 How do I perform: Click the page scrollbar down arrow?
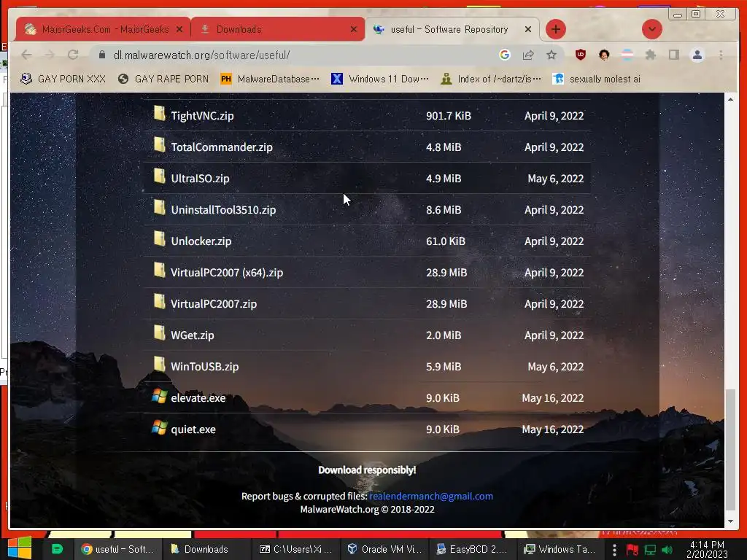point(730,521)
